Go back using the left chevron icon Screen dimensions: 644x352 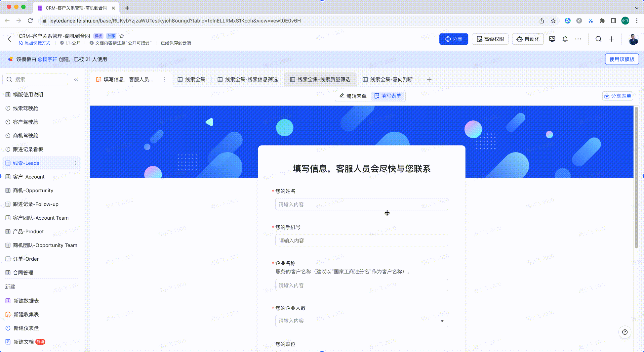[x=10, y=39]
